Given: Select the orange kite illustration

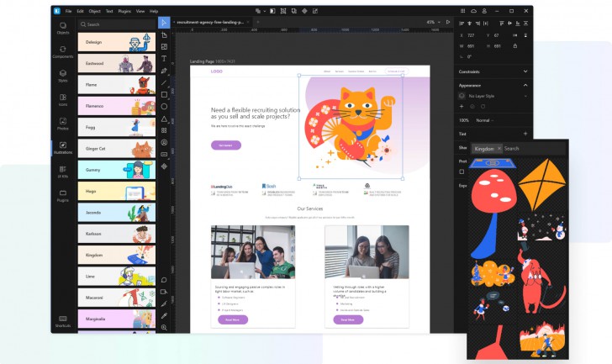Looking at the screenshot, I should point(542,185).
